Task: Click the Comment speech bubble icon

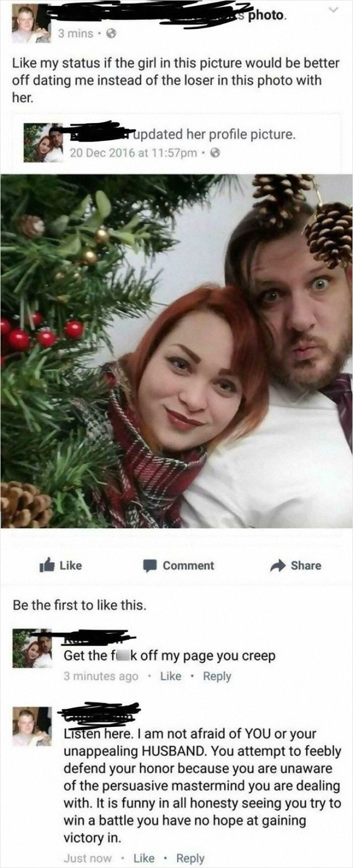Action: pyautogui.click(x=150, y=566)
